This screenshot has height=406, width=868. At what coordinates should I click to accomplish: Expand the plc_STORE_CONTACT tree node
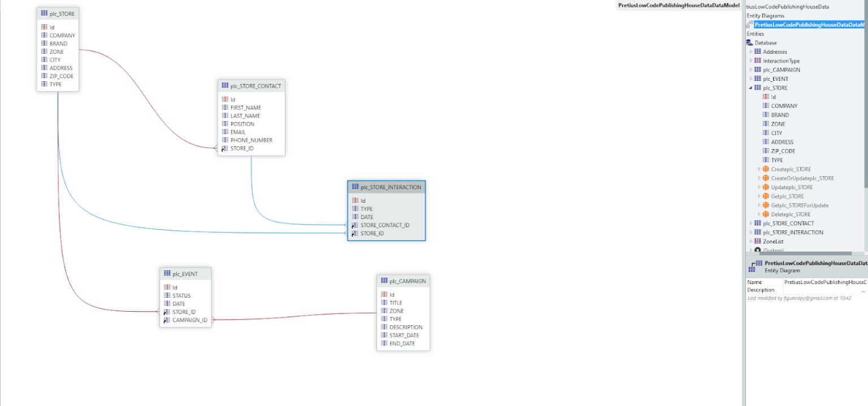tap(750, 223)
